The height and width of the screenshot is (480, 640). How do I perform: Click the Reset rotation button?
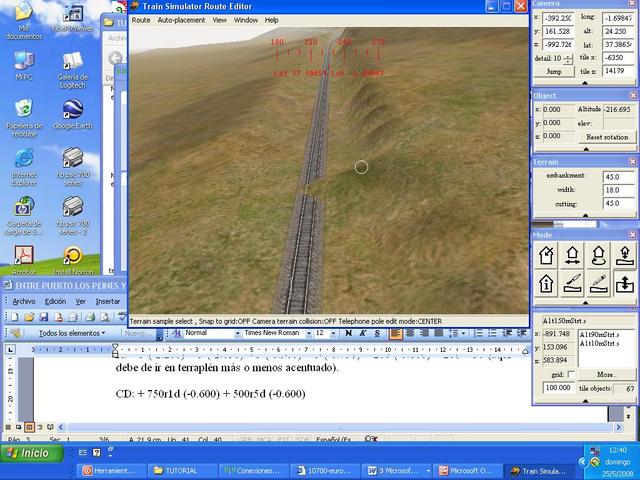(606, 136)
